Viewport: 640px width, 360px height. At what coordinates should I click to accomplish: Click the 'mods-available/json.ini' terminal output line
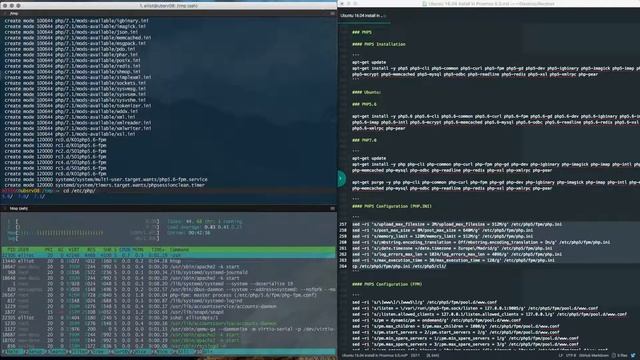tap(72, 32)
